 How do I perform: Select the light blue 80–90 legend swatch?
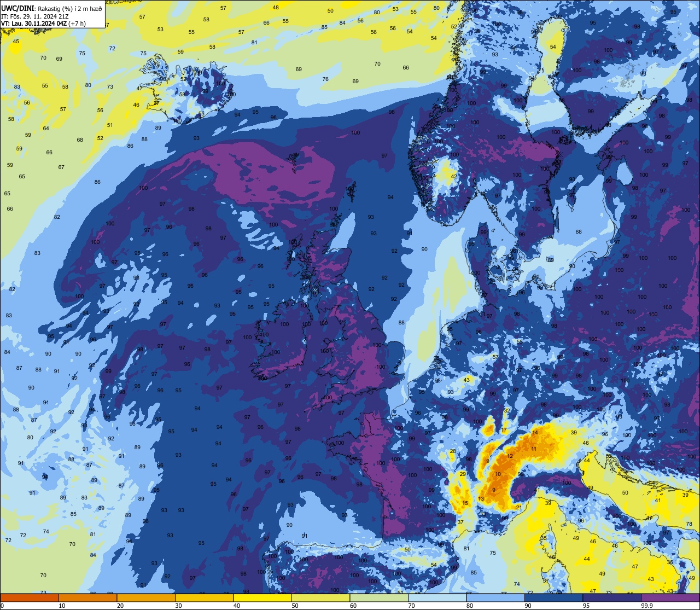[x=495, y=598]
